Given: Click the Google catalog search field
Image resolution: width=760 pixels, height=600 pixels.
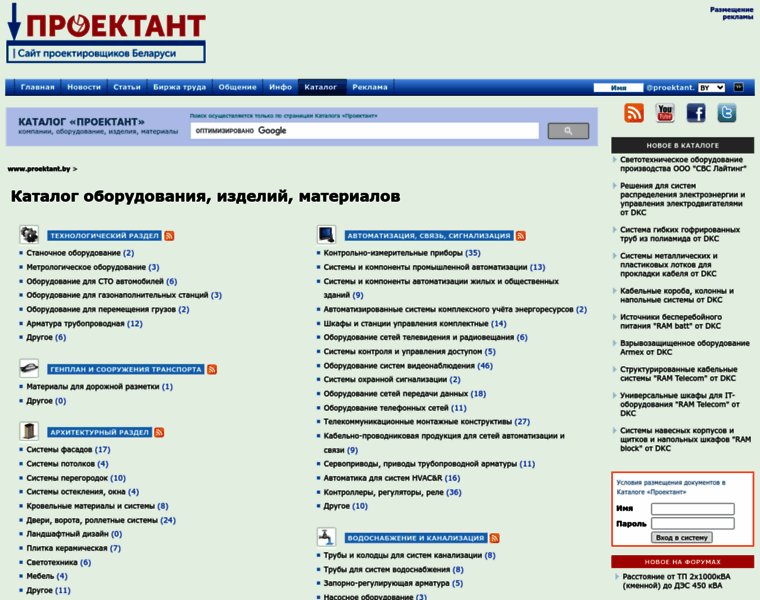Looking at the screenshot, I should [x=364, y=131].
